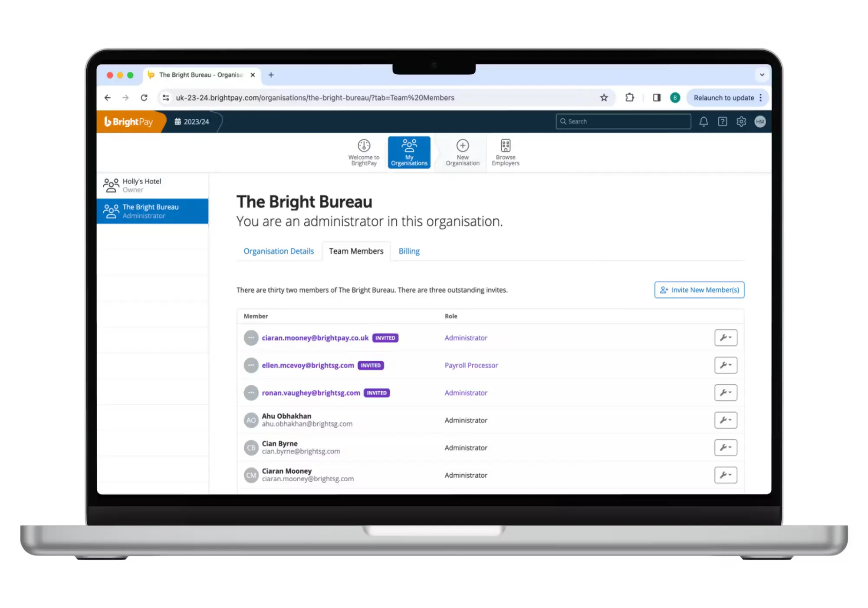Click 'The Bright Bureau' page heading

pos(304,202)
